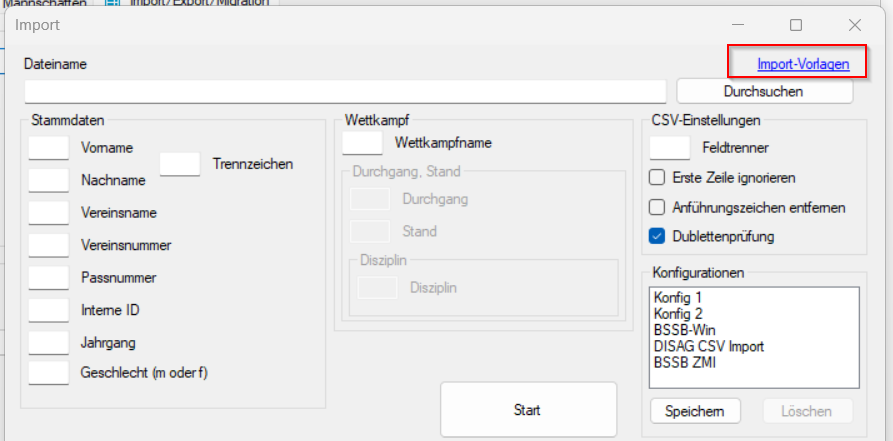Screen dimensions: 893x441
Task: Open the Import-Vorlagen link
Action: pos(803,64)
